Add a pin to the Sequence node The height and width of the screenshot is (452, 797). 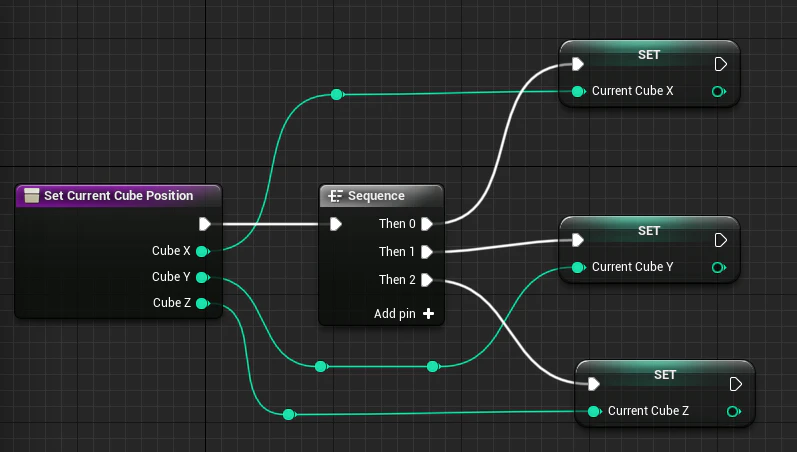(404, 314)
